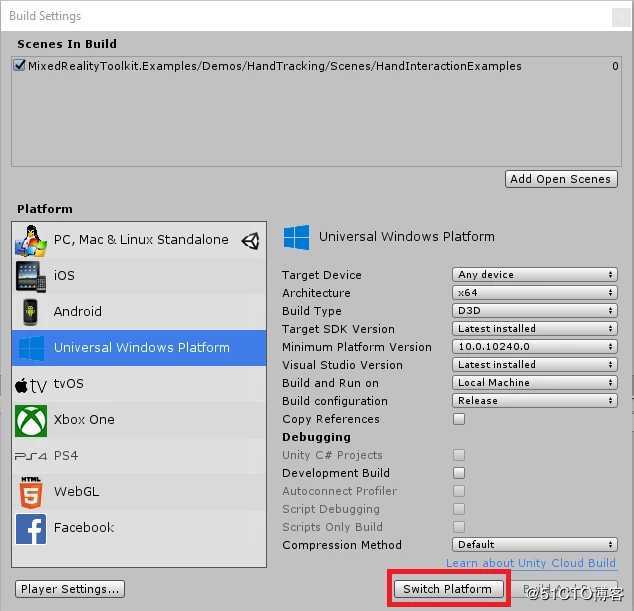Viewport: 634px width, 611px height.
Task: Open the Target Device dropdown
Action: (x=535, y=275)
